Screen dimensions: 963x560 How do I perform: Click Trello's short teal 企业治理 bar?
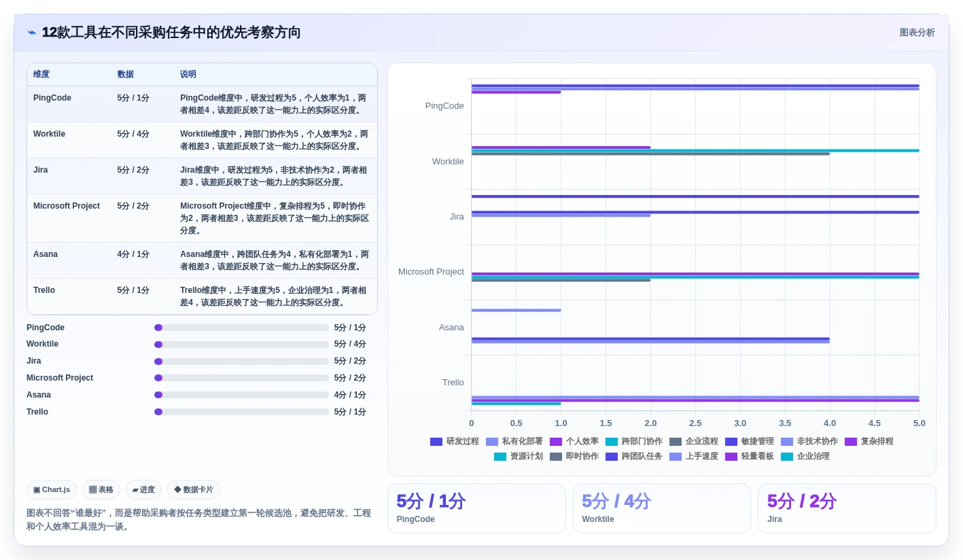click(x=516, y=403)
